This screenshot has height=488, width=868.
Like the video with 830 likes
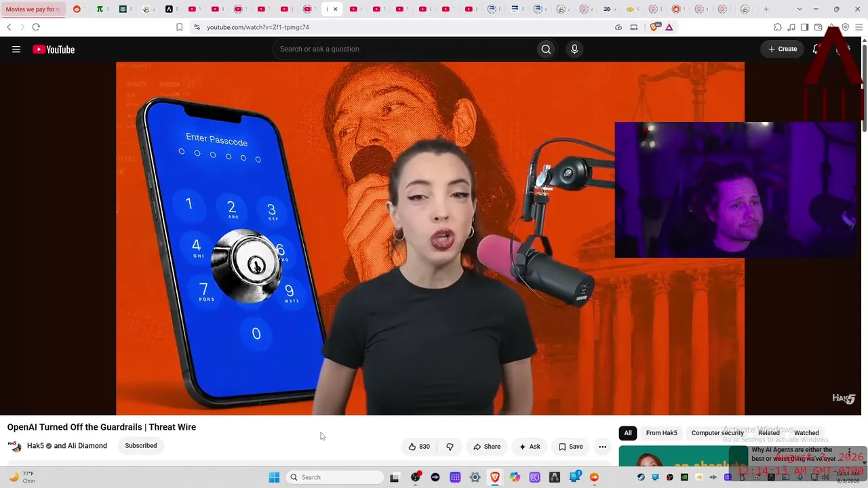(x=419, y=447)
